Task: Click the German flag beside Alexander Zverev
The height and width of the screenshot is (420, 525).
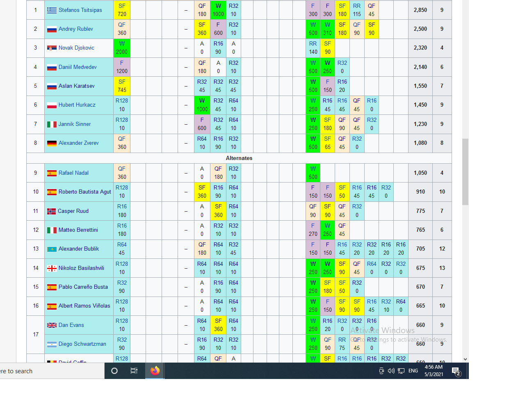Action: coord(52,143)
